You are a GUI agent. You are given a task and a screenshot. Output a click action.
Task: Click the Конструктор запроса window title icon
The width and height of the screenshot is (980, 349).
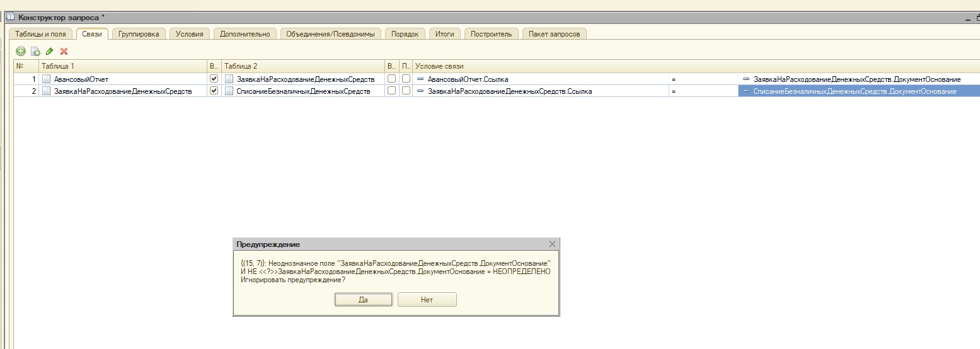(10, 17)
